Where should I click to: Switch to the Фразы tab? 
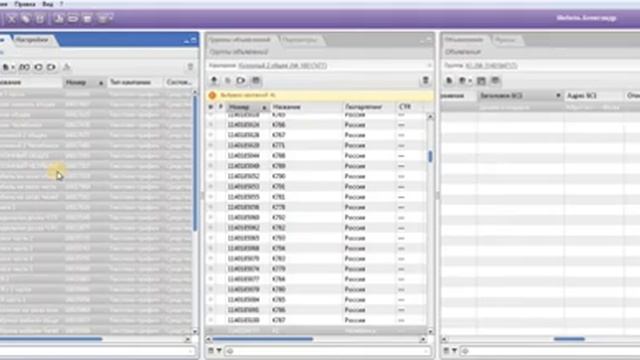pos(506,40)
